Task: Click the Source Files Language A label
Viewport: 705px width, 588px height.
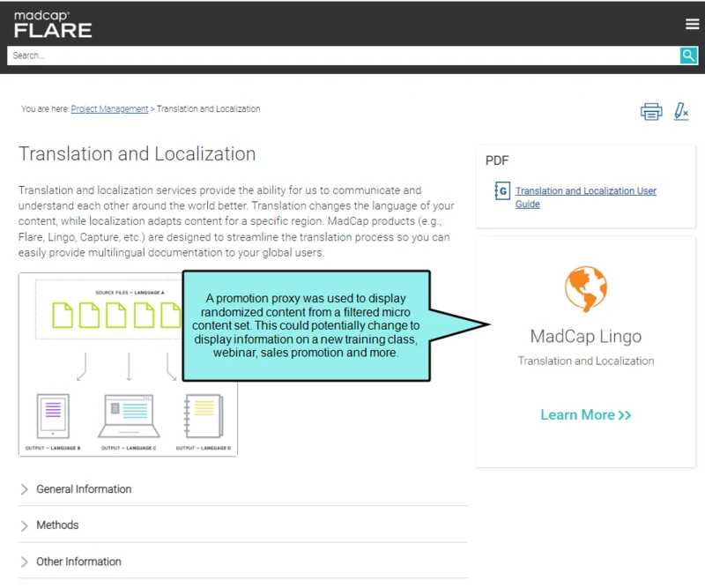Action: tap(130, 293)
